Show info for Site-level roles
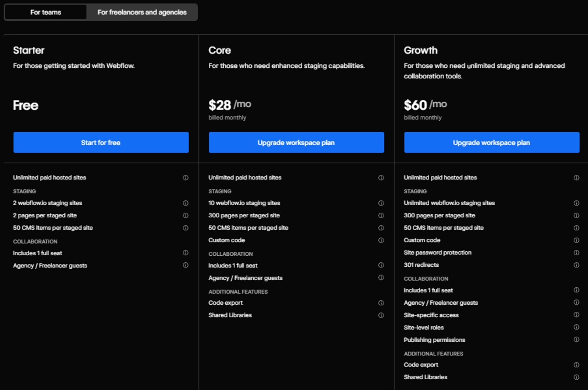Screen dimensions: 588x390 pyautogui.click(x=577, y=327)
